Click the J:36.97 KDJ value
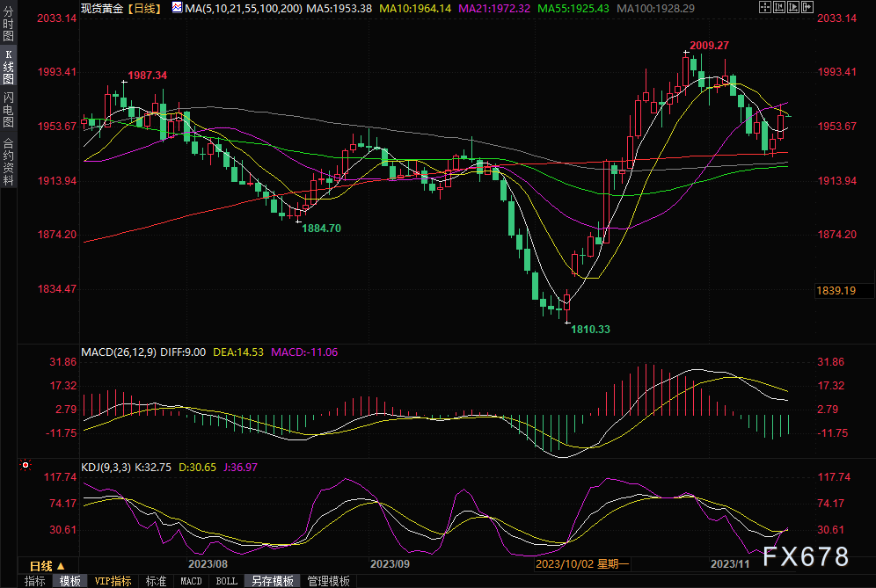The image size is (876, 588). point(240,468)
